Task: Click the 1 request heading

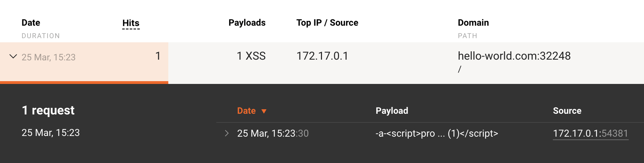Action: [48, 110]
